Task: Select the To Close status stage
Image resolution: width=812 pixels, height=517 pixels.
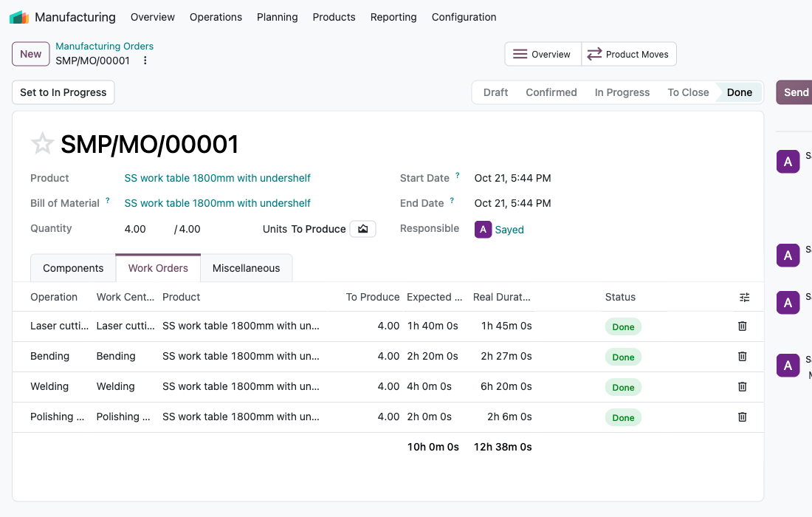Action: coord(688,93)
